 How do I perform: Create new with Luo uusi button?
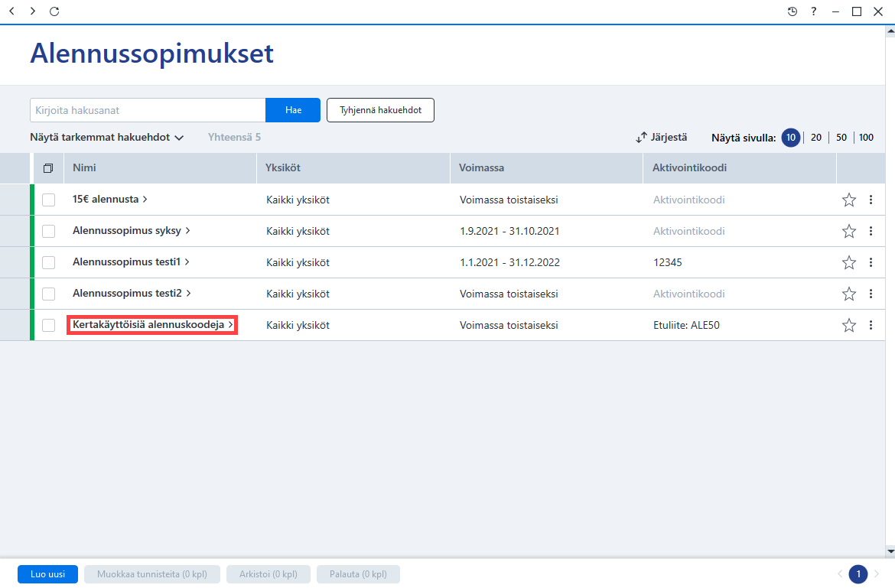click(47, 574)
